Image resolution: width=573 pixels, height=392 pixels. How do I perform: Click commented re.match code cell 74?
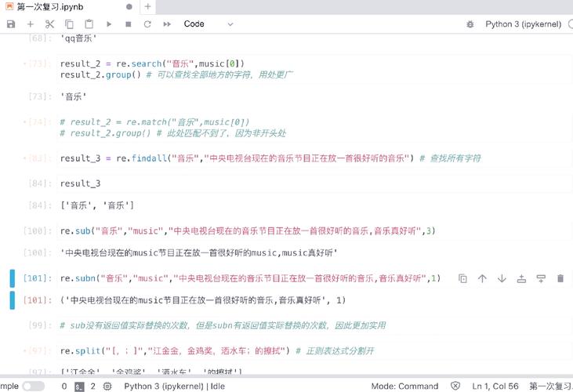point(314,128)
